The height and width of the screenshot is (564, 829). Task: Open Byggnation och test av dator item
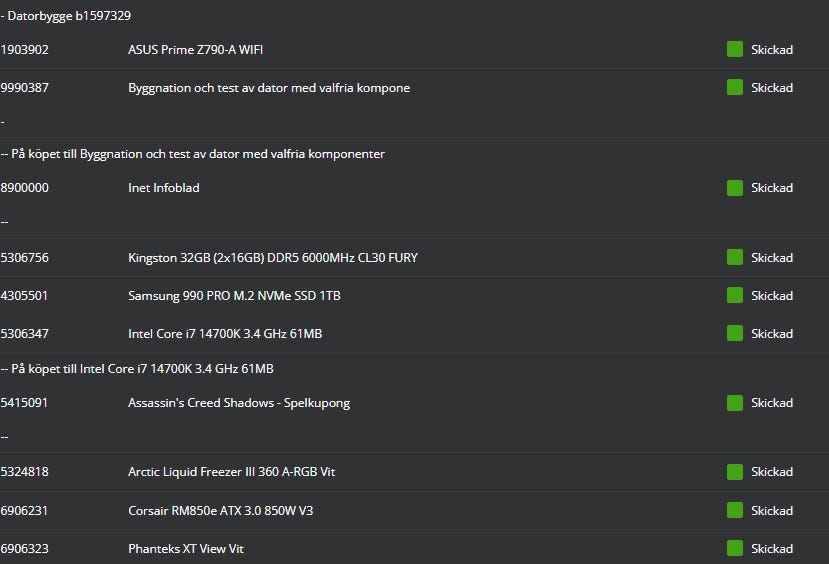(268, 88)
